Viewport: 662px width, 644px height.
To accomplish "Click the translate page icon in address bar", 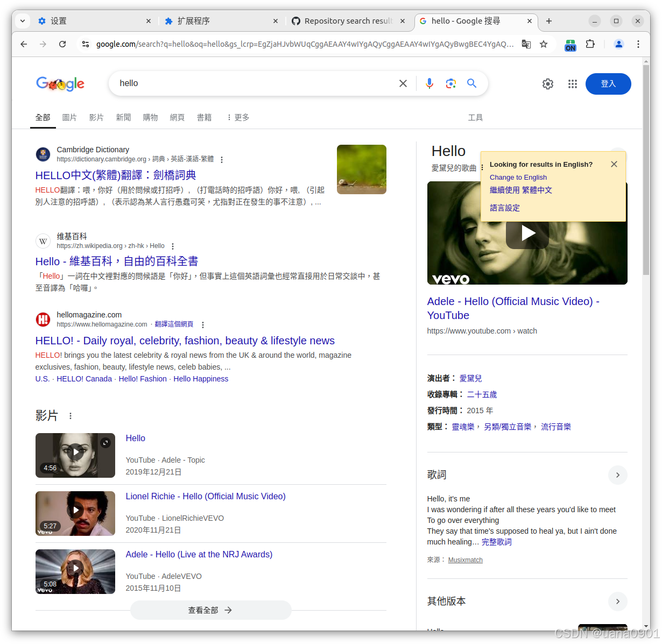I will coord(526,44).
